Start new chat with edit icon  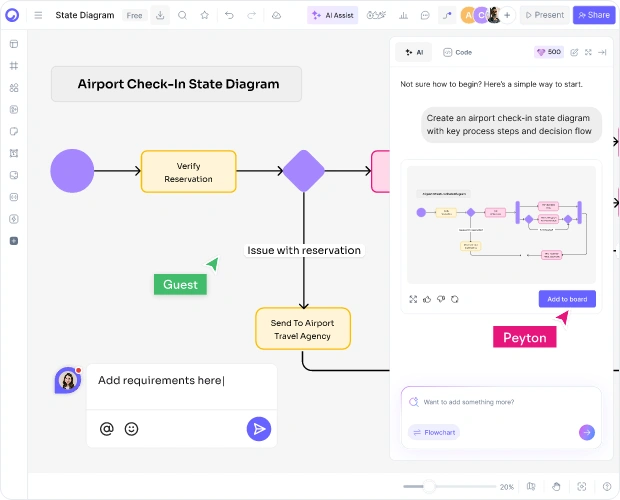pyautogui.click(x=574, y=52)
